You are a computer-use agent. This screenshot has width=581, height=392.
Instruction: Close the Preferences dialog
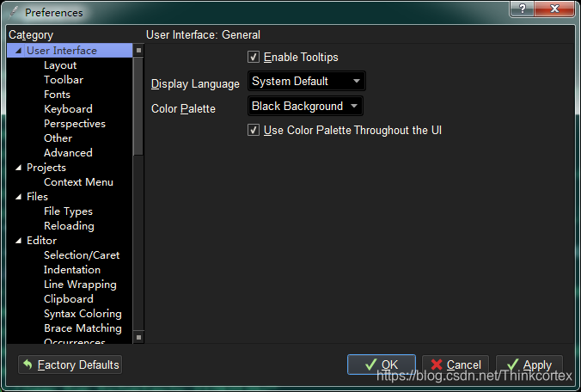(554, 9)
